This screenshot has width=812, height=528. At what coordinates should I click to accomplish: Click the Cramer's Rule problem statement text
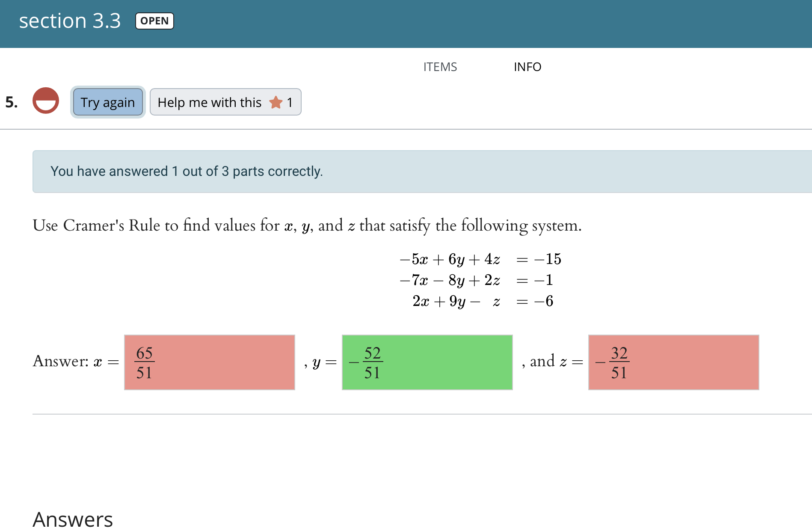(307, 225)
